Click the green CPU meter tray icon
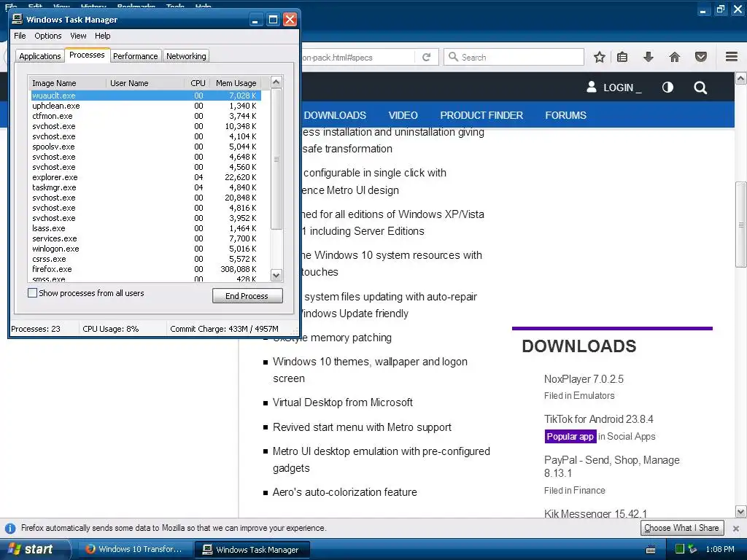The image size is (747, 560). pyautogui.click(x=680, y=549)
